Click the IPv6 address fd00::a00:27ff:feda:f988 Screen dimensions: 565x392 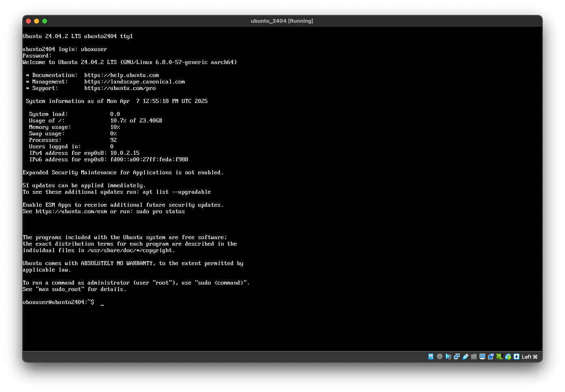coord(149,160)
